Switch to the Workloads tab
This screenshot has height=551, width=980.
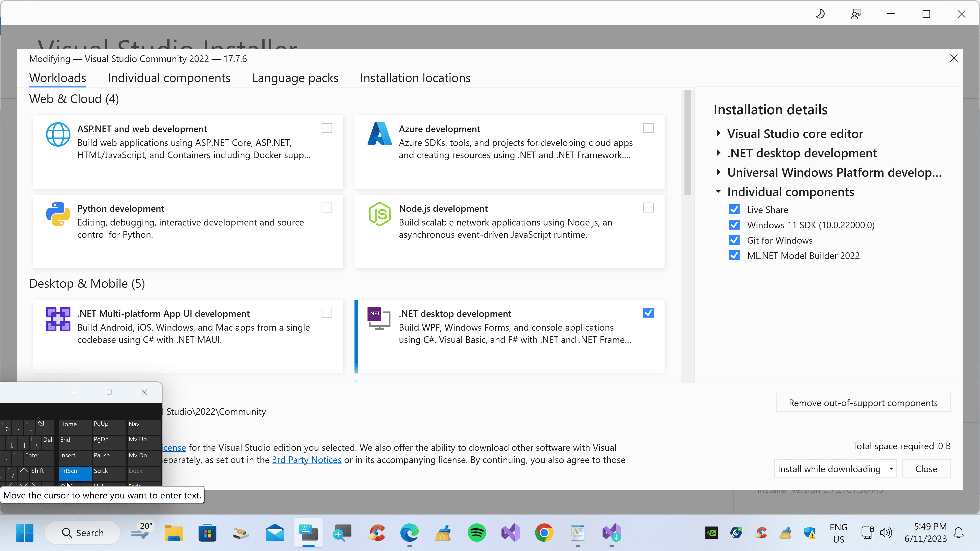click(58, 78)
